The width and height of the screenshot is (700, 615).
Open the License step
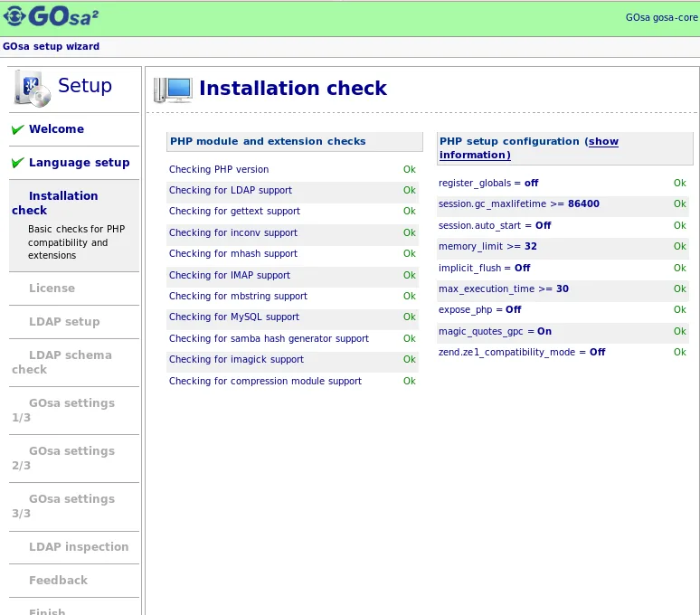(52, 288)
